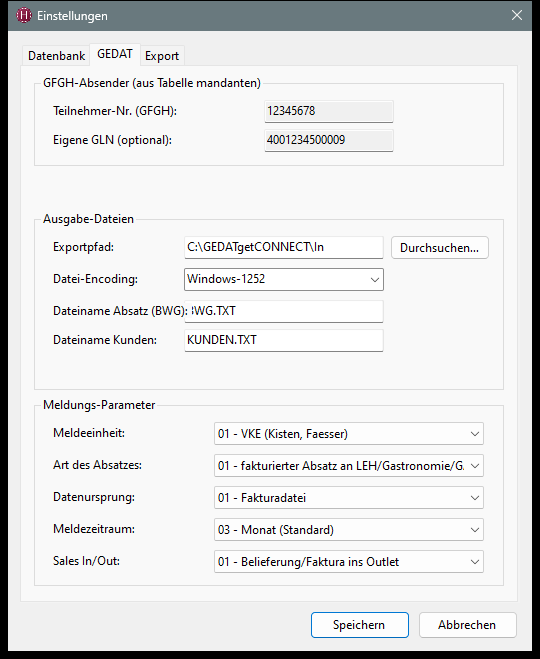Click the Teilnehmer-Nr. (GFGH) field
The height and width of the screenshot is (659, 540).
[x=329, y=111]
